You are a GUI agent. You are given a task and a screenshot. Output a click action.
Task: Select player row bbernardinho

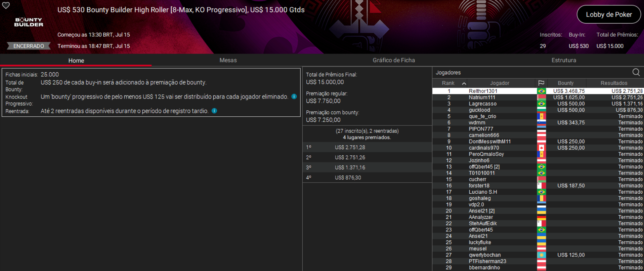[x=538, y=268]
